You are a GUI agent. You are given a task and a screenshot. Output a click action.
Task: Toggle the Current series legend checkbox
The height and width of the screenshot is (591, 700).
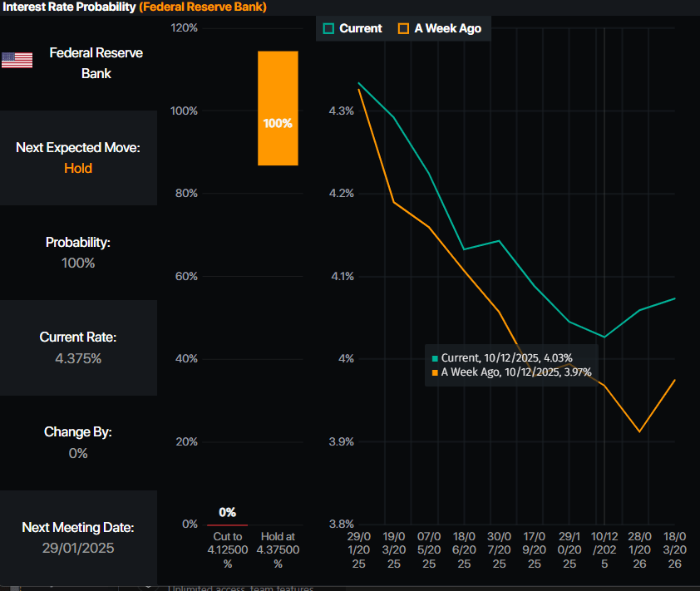[x=329, y=28]
